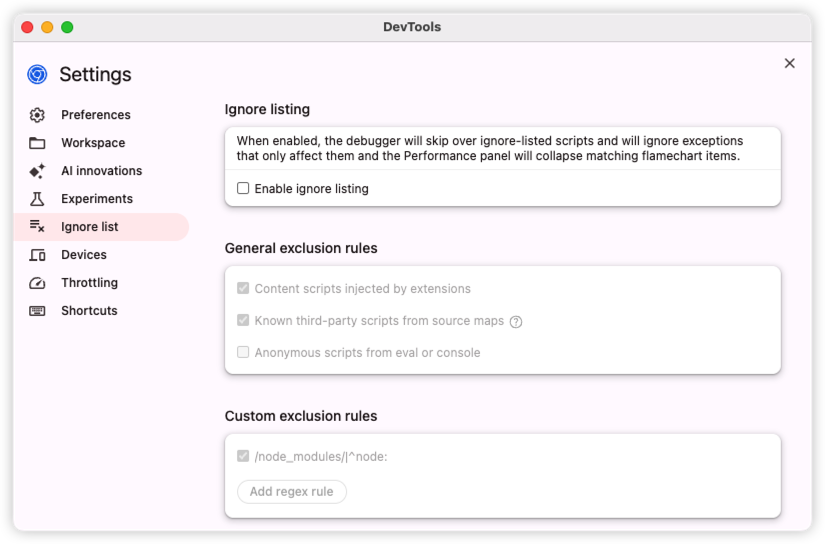Viewport: 825px width, 544px height.
Task: Toggle the /node_modules/ custom rule checkbox
Action: [243, 457]
